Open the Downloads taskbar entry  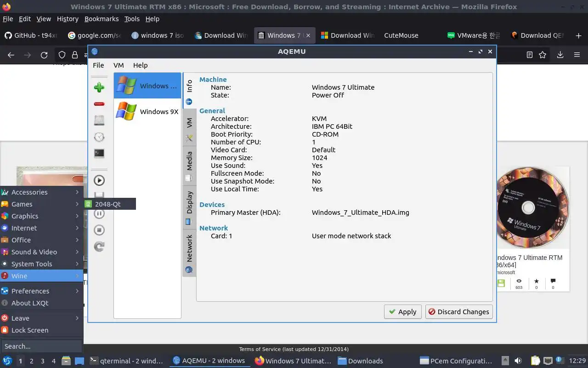361,361
